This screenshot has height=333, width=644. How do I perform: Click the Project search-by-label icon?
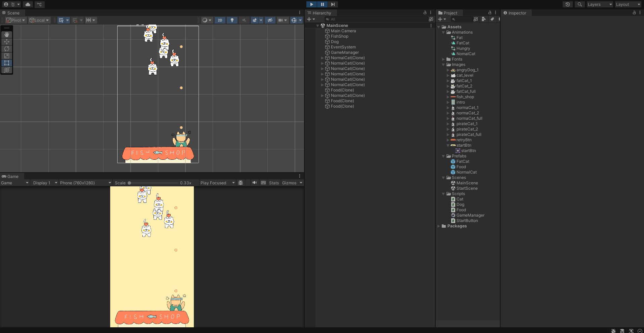point(492,19)
